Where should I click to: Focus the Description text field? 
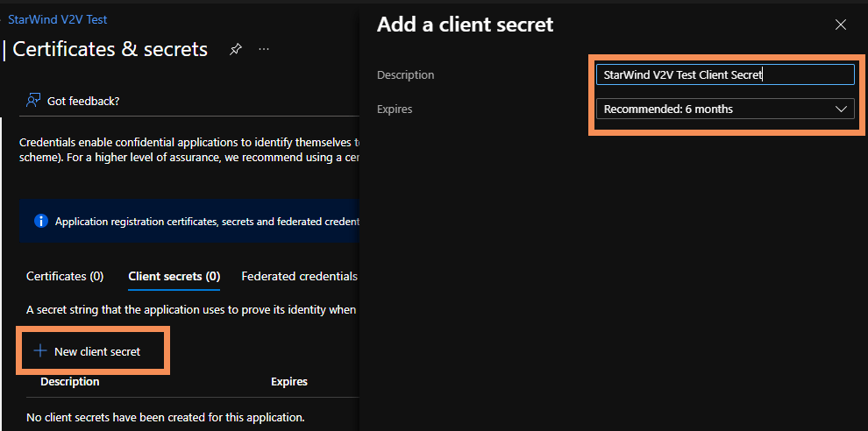coord(725,74)
